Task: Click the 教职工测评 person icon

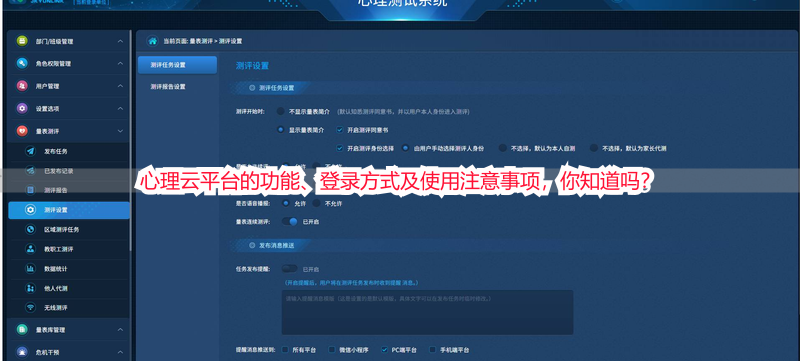Action: pos(31,249)
